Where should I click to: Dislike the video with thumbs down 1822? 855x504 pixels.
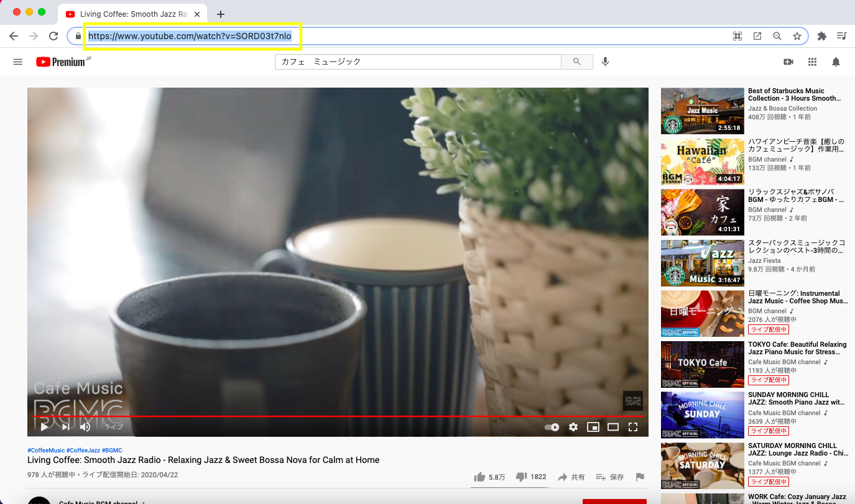click(532, 477)
